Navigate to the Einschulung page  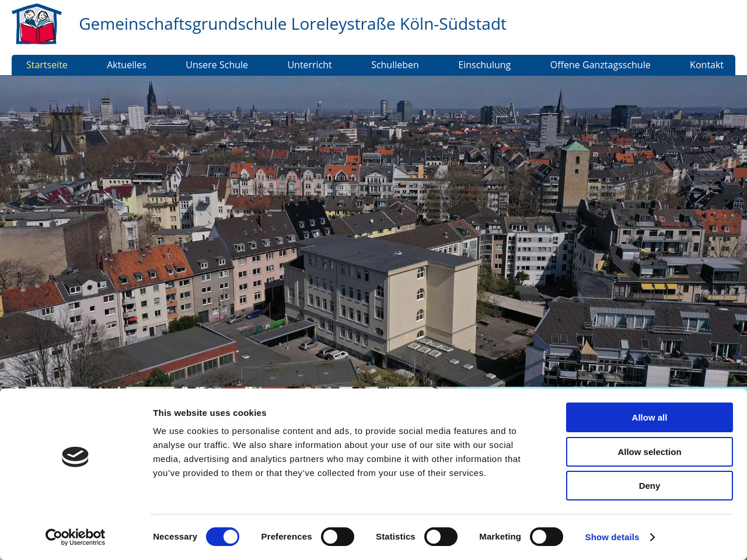tap(484, 65)
